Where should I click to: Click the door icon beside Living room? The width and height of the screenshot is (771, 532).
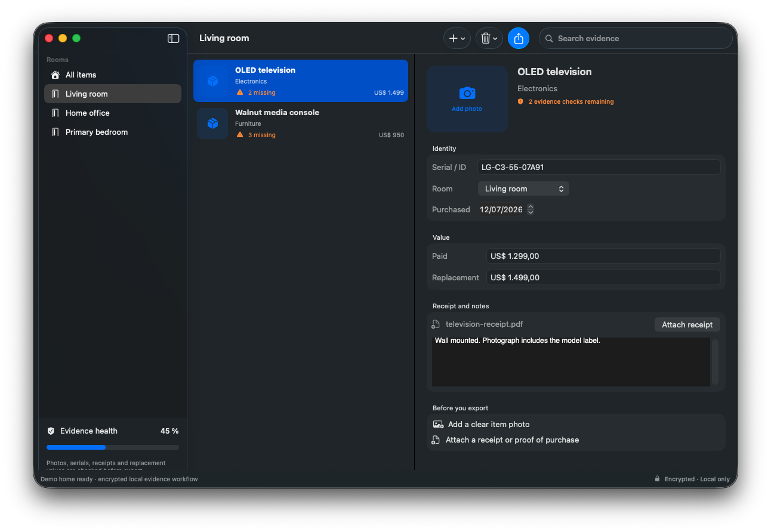(x=55, y=94)
